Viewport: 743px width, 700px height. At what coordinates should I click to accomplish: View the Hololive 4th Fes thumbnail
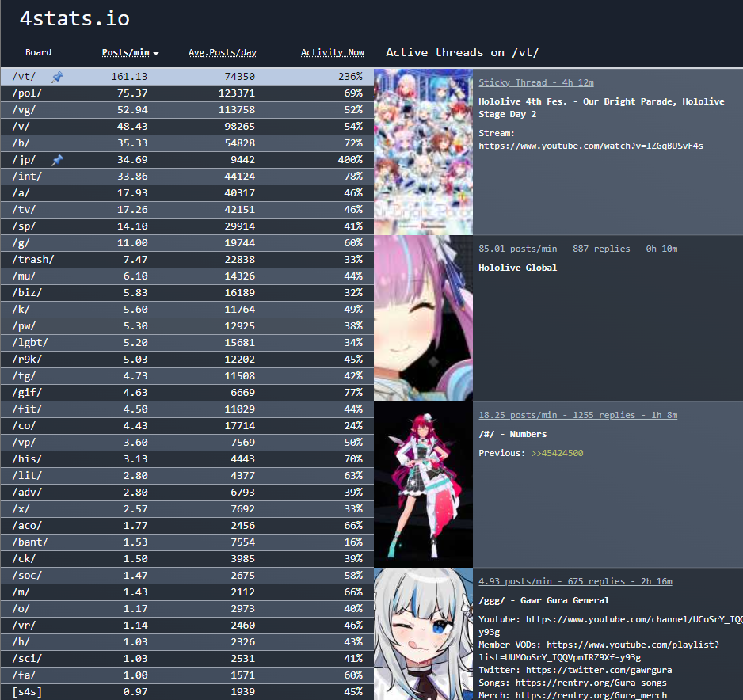(x=423, y=152)
